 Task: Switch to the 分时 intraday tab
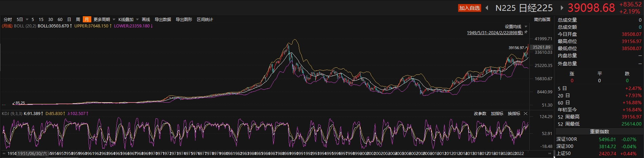pos(8,20)
